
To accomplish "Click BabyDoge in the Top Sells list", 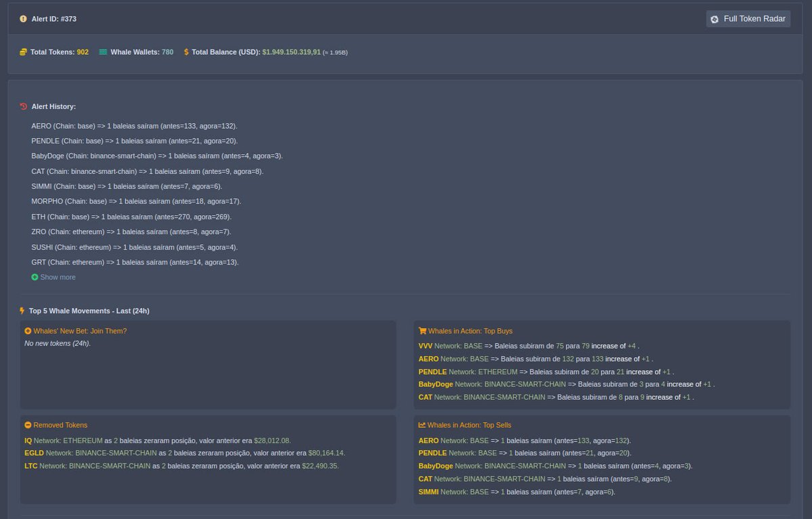I will tap(436, 466).
